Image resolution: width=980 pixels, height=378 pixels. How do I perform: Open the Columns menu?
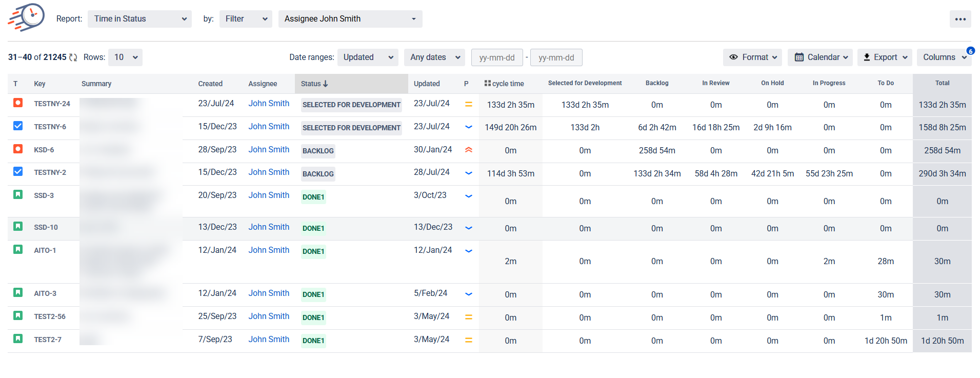[944, 57]
